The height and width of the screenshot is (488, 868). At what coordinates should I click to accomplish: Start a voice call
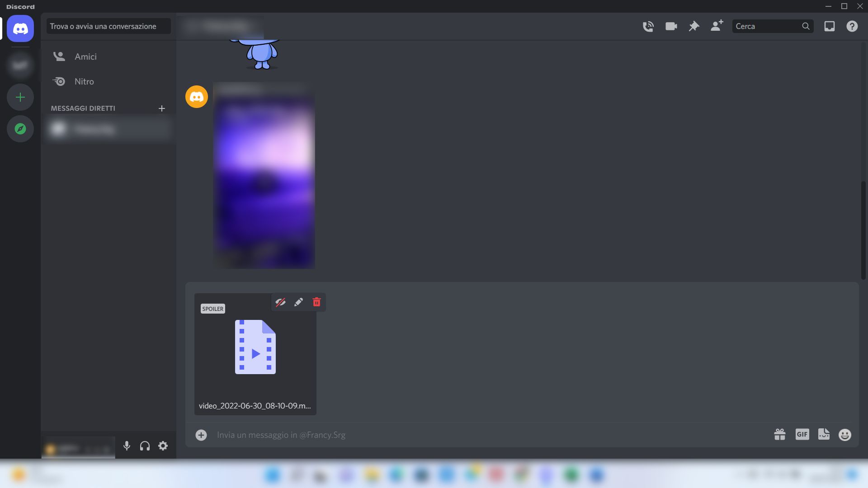coord(648,26)
